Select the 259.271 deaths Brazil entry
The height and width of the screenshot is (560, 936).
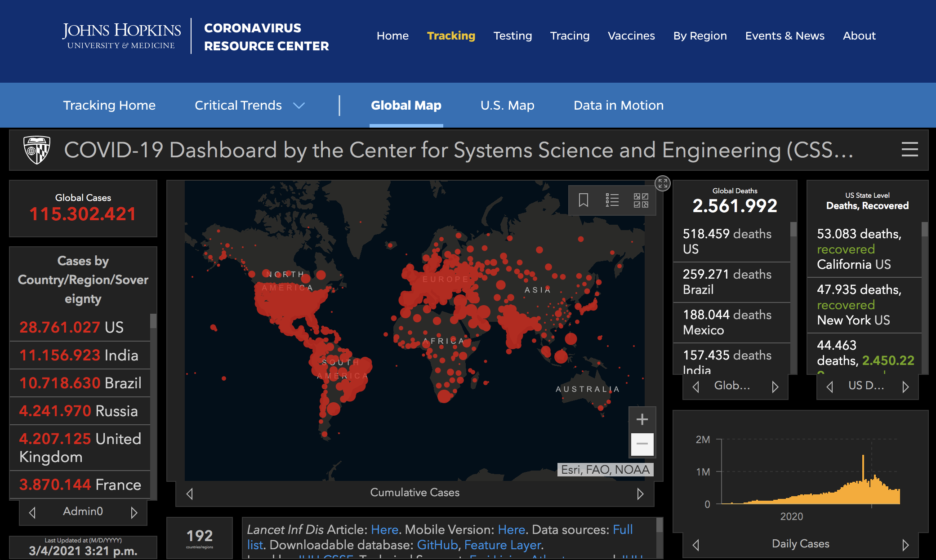coord(732,282)
